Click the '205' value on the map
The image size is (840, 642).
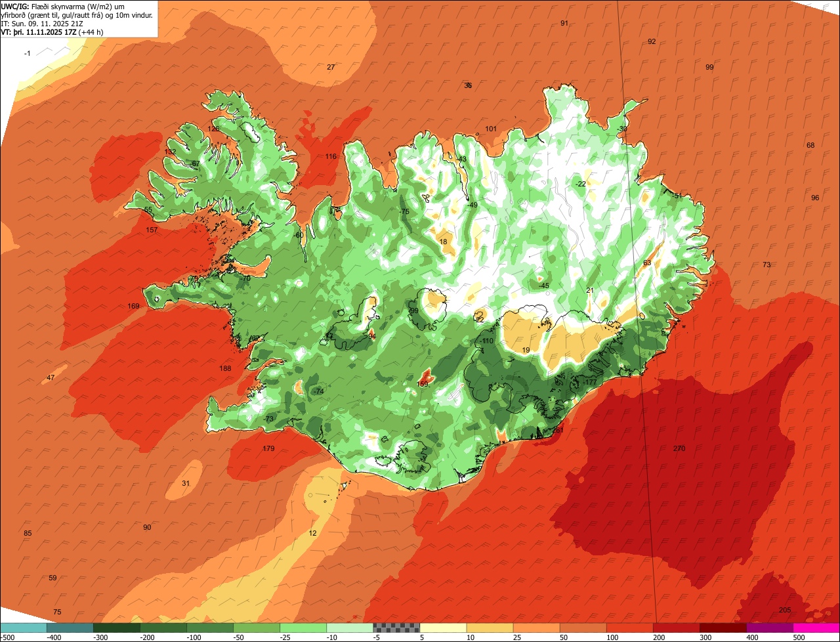pos(785,610)
